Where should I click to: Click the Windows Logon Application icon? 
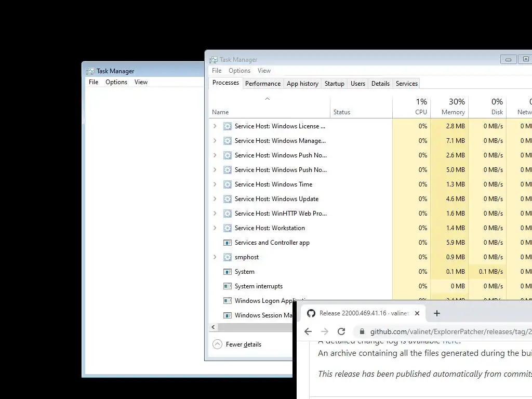pyautogui.click(x=228, y=301)
